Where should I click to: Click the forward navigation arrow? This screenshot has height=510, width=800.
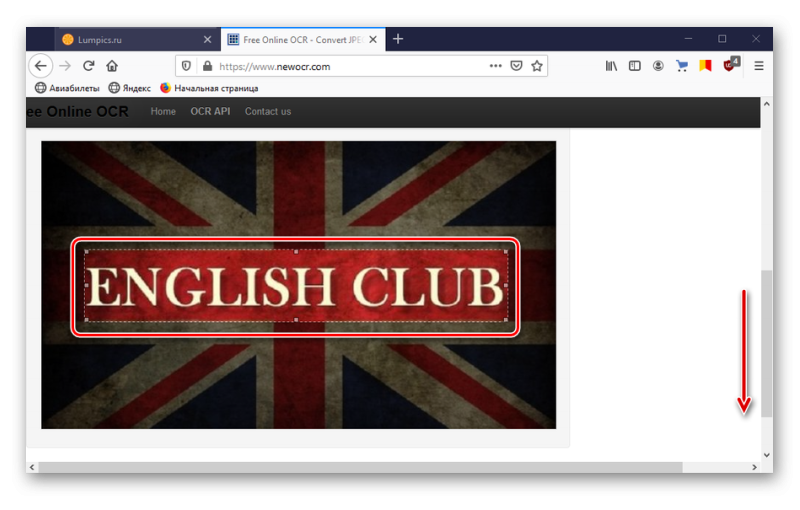65,66
